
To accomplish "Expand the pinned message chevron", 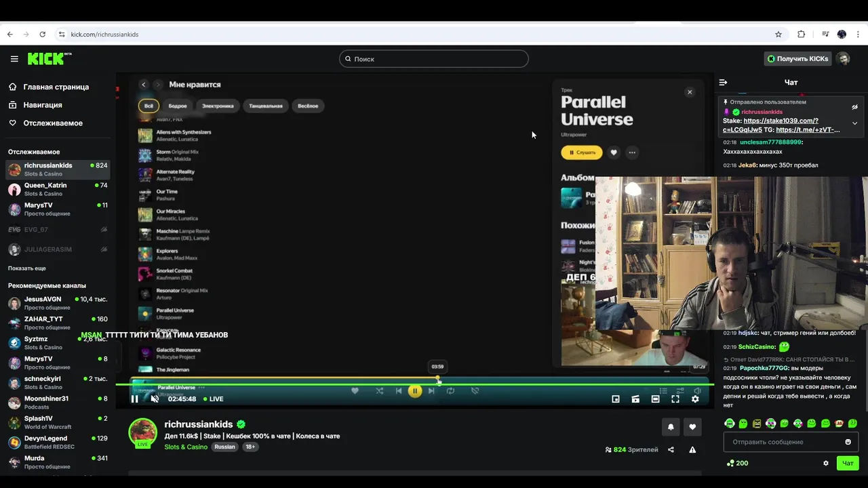I will pyautogui.click(x=854, y=123).
